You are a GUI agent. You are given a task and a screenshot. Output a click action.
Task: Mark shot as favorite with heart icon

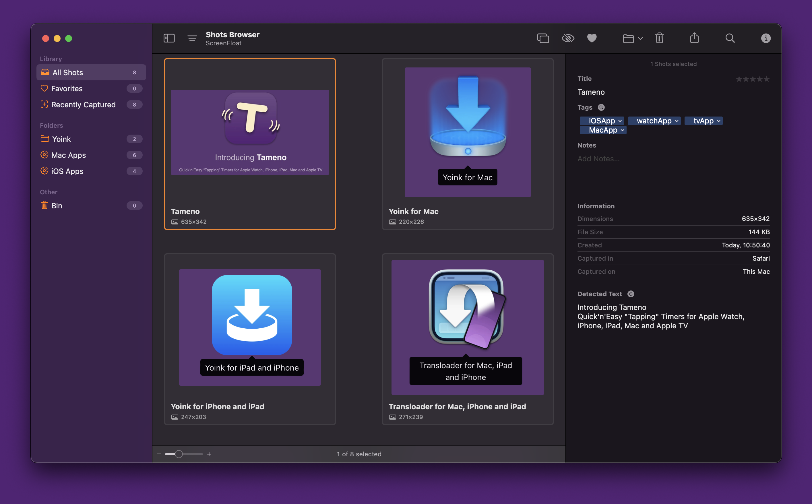(x=592, y=38)
